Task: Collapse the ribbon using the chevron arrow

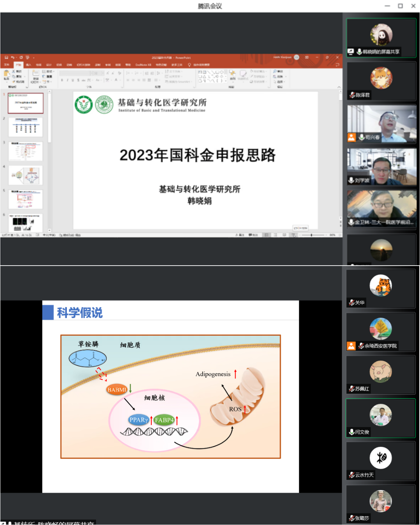Action: (x=339, y=87)
